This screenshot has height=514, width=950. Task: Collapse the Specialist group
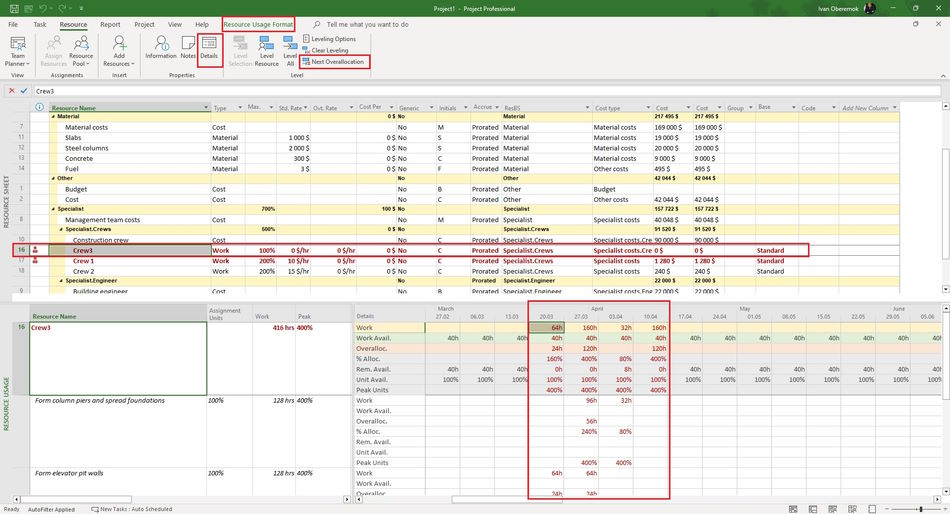[x=53, y=209]
